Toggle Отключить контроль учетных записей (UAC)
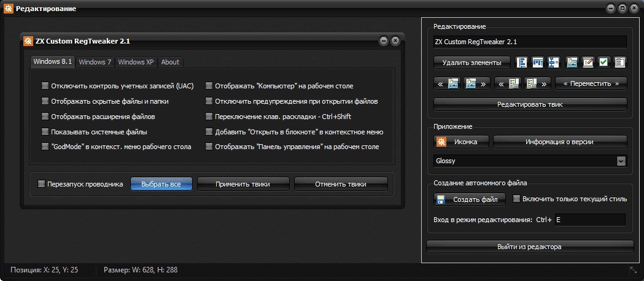644x281 pixels. point(117,86)
